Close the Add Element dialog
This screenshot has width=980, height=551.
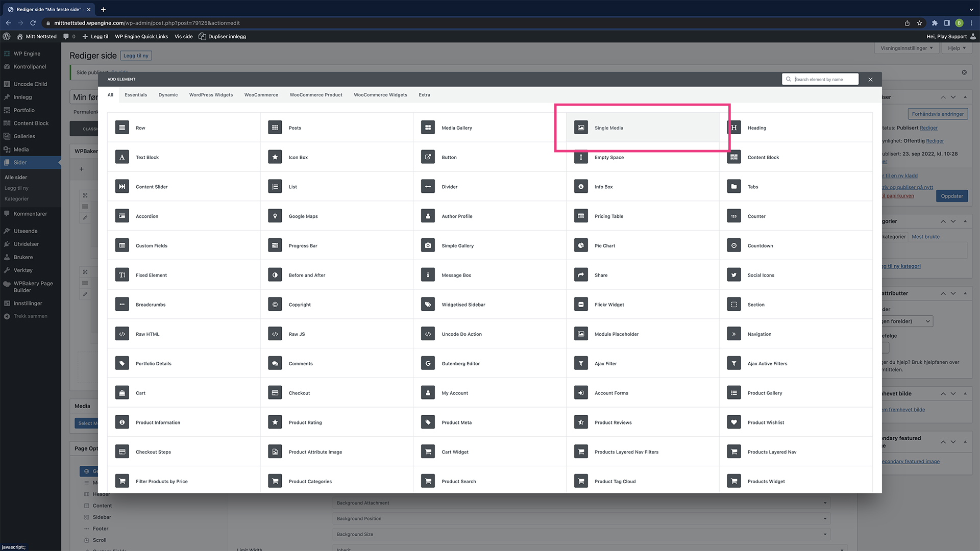[x=870, y=79]
